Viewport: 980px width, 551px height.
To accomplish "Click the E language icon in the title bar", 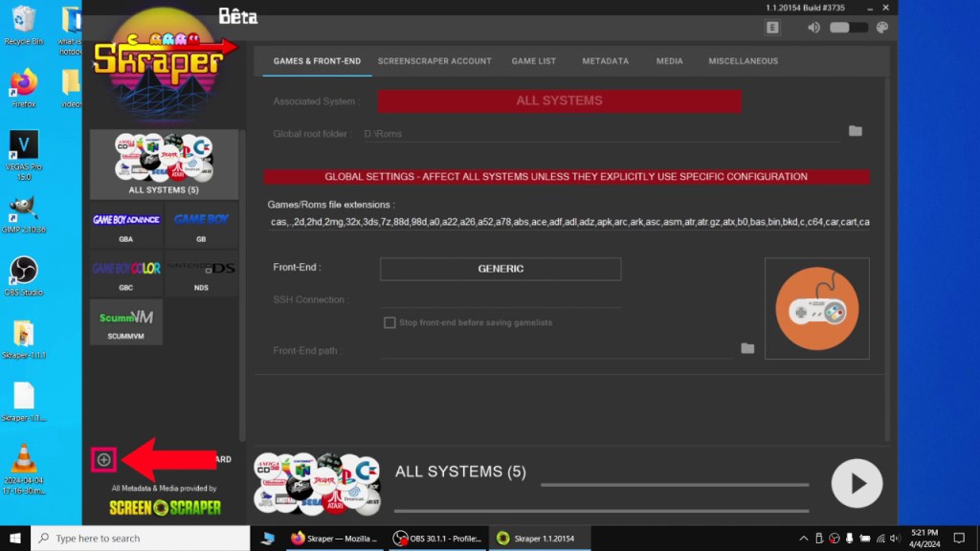I will 771,29.
